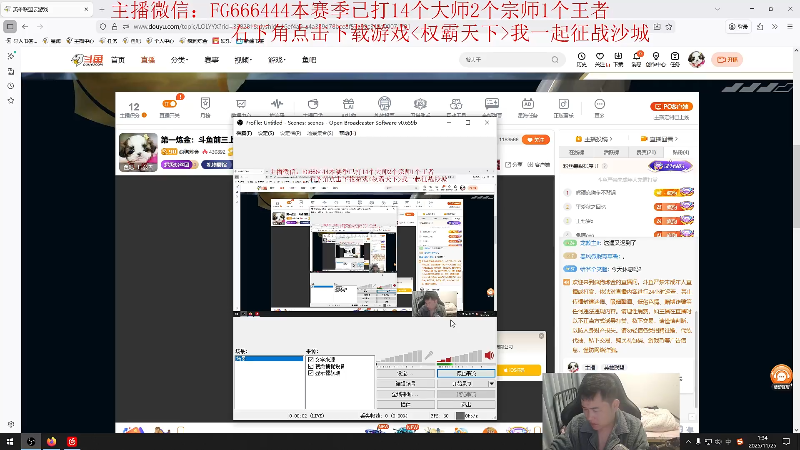Expand browser toolbar overflow chevrons
This screenshot has height=450, width=800.
pos(774,27)
